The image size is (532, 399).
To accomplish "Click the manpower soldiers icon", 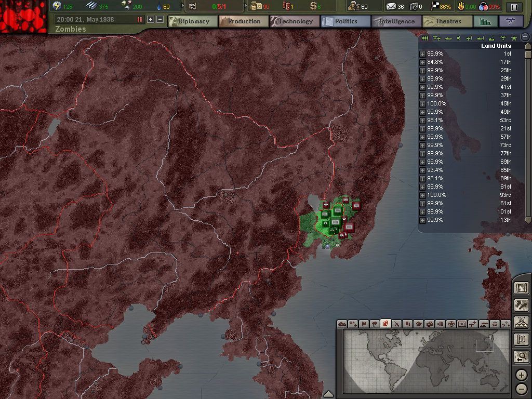I will coord(353,6).
